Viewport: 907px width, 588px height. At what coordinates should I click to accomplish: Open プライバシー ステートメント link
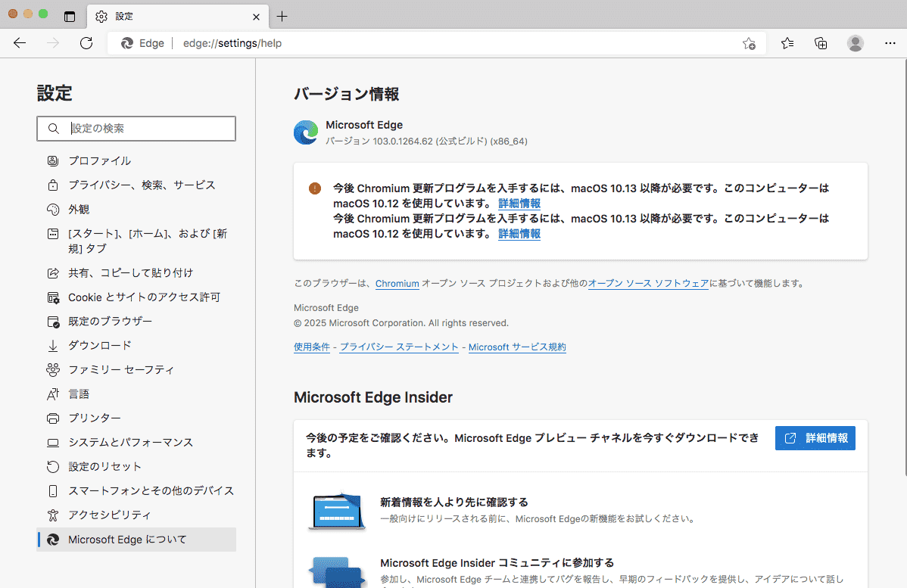pyautogui.click(x=399, y=347)
